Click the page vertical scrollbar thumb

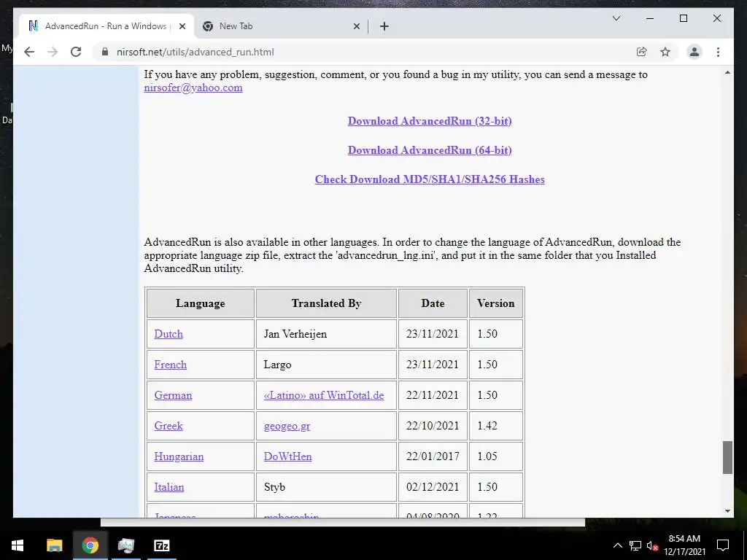(727, 458)
